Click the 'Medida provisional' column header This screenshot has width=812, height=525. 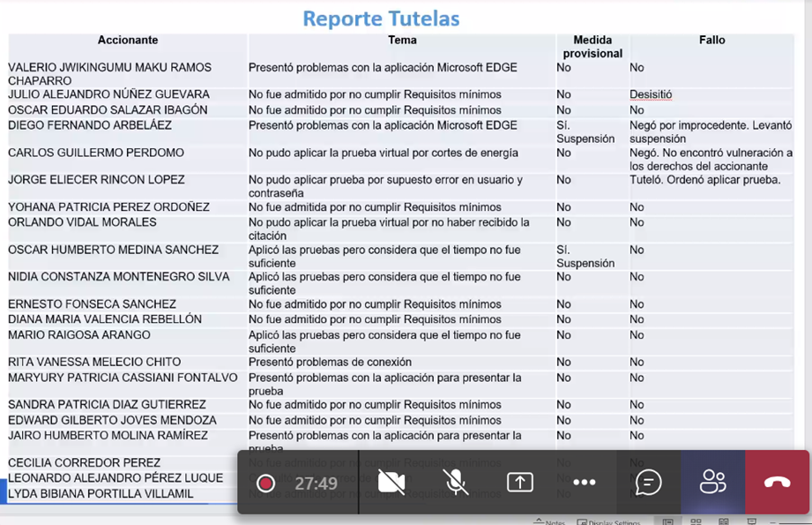click(x=593, y=47)
